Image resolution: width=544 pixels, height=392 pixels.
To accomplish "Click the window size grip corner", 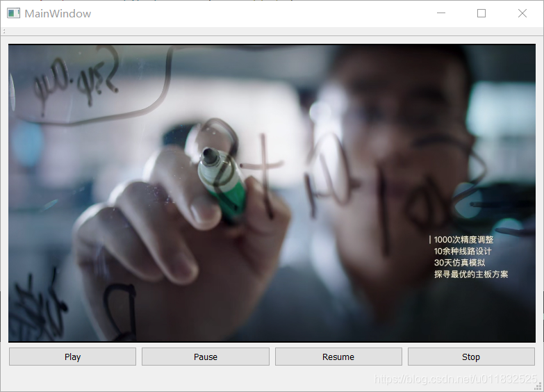I will 539,387.
